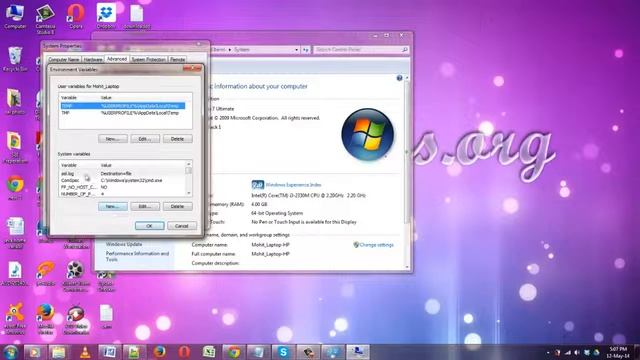
Task: Click Delete under System variables
Action: 177,206
